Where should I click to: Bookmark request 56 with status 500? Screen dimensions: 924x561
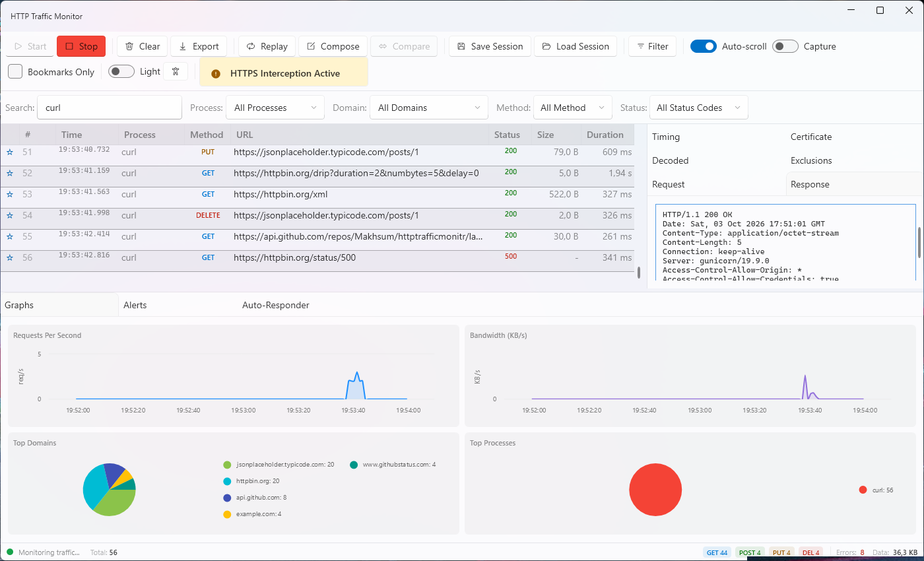pyautogui.click(x=10, y=257)
